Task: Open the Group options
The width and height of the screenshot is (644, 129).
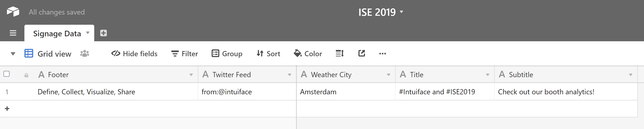Action: 227,54
